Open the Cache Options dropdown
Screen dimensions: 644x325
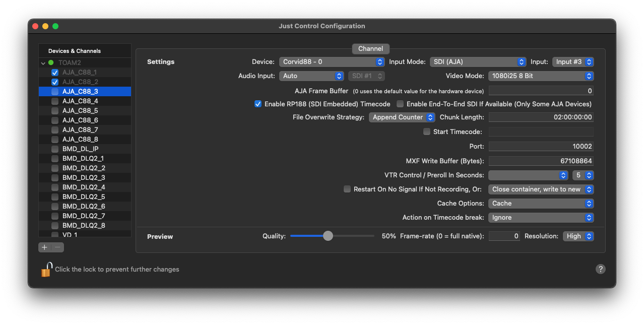tap(541, 204)
